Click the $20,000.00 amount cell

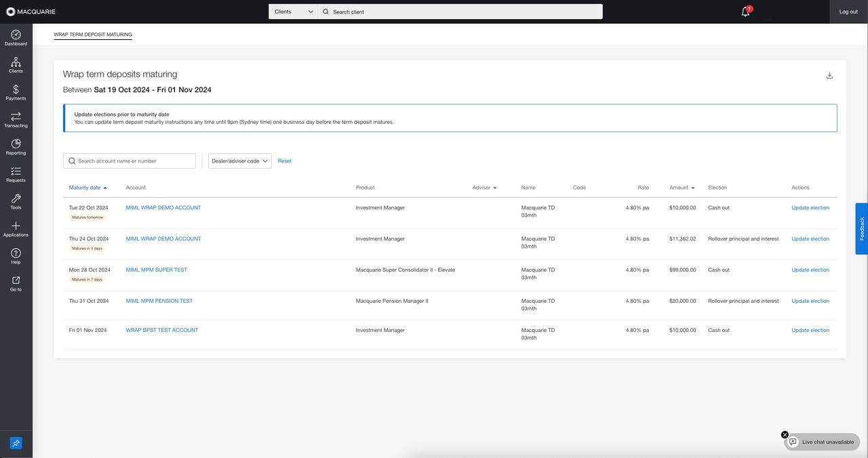[x=682, y=301]
